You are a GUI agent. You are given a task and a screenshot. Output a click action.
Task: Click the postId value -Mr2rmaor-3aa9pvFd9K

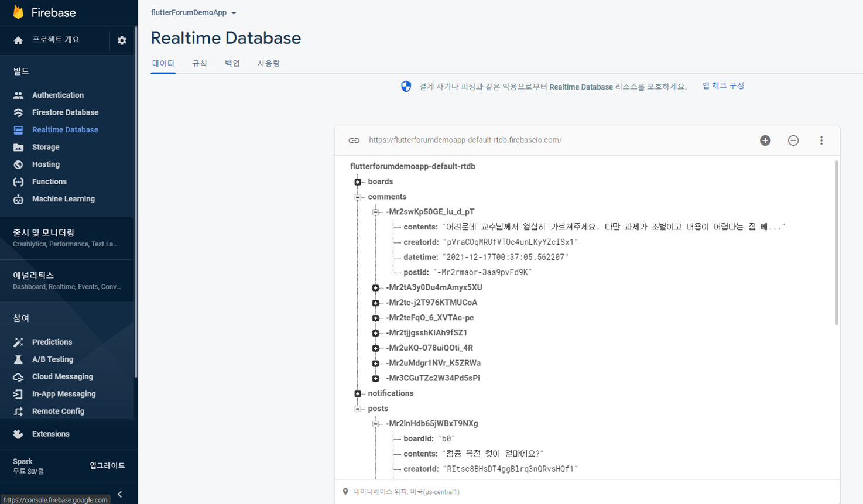(482, 273)
